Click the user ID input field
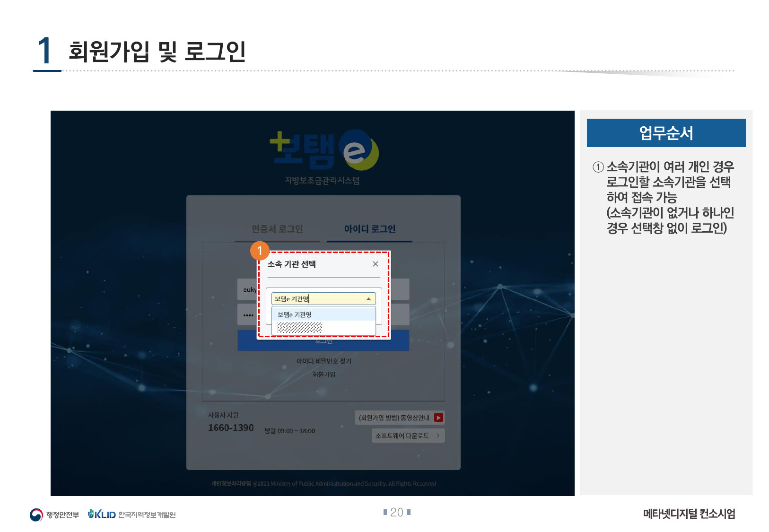Image resolution: width=769 pixels, height=532 pixels. [246, 289]
